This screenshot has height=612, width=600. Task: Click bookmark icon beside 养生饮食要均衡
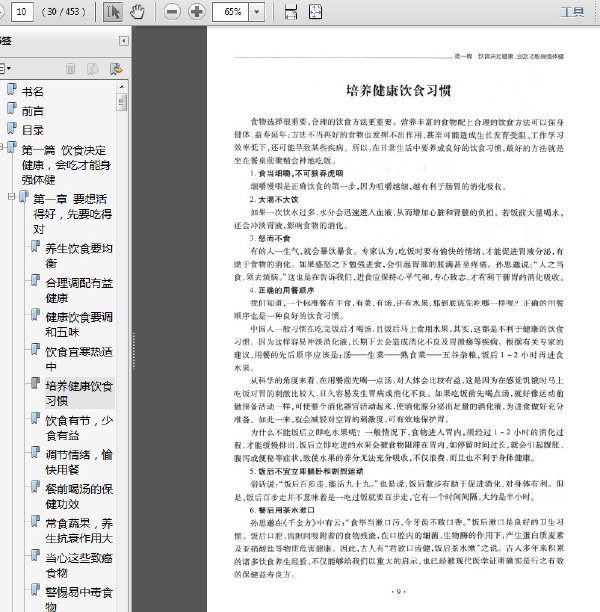pyautogui.click(x=35, y=246)
